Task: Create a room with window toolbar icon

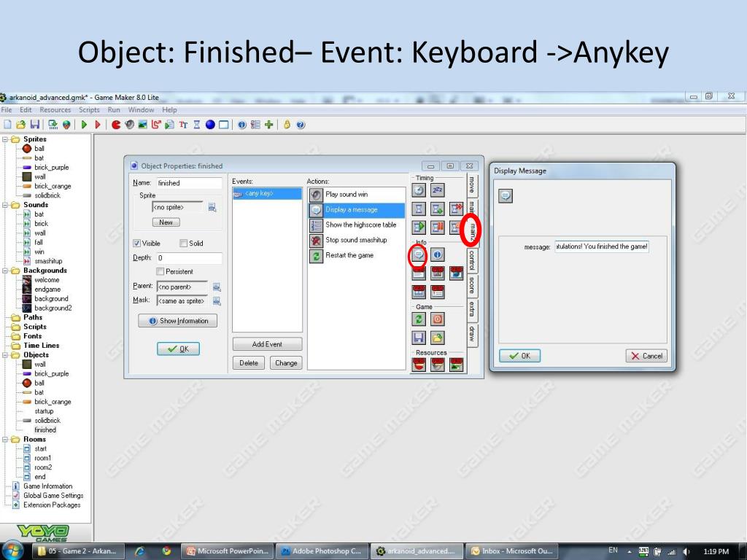Action: tap(223, 125)
